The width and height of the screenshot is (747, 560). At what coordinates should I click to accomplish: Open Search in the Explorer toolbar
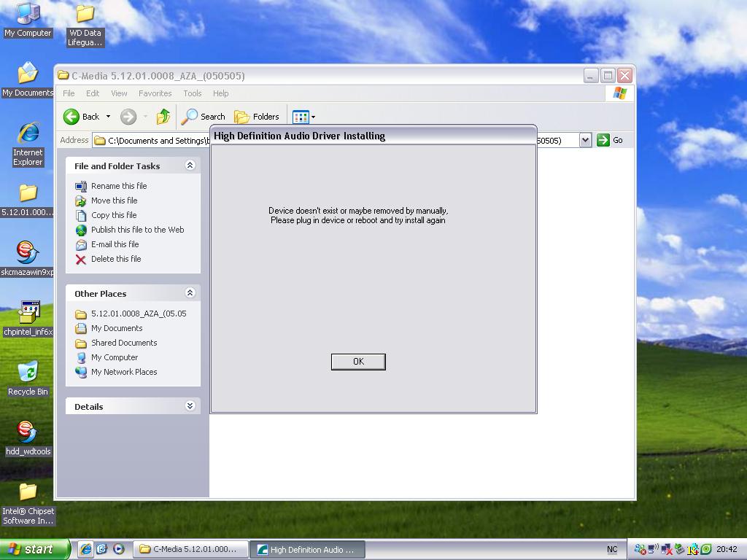(x=204, y=117)
